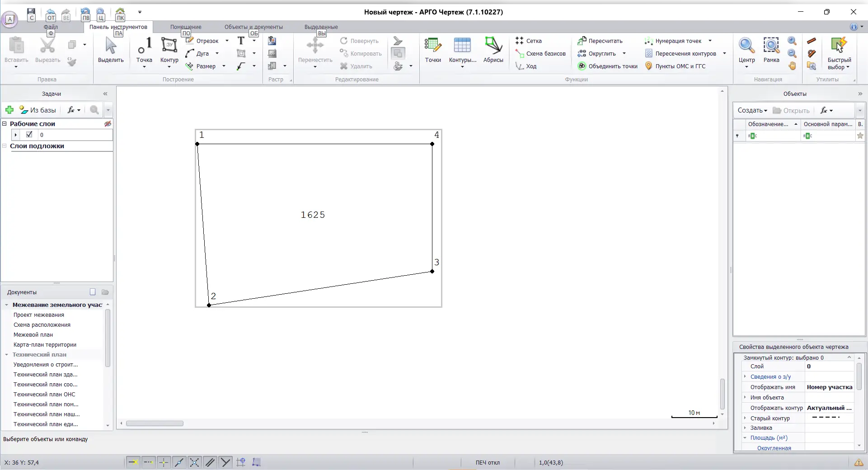Viewport: 868px width, 470px height.
Task: Click the green plus add task icon
Action: pyautogui.click(x=9, y=110)
